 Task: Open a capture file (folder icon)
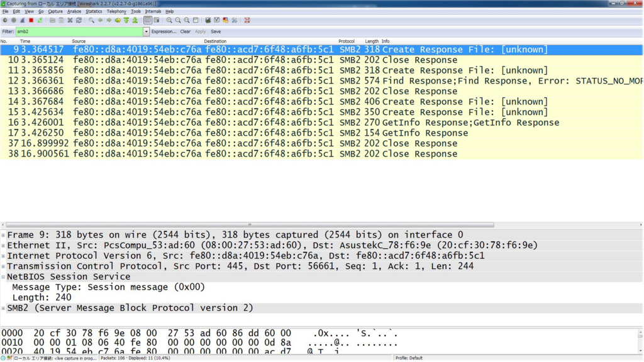point(53,20)
